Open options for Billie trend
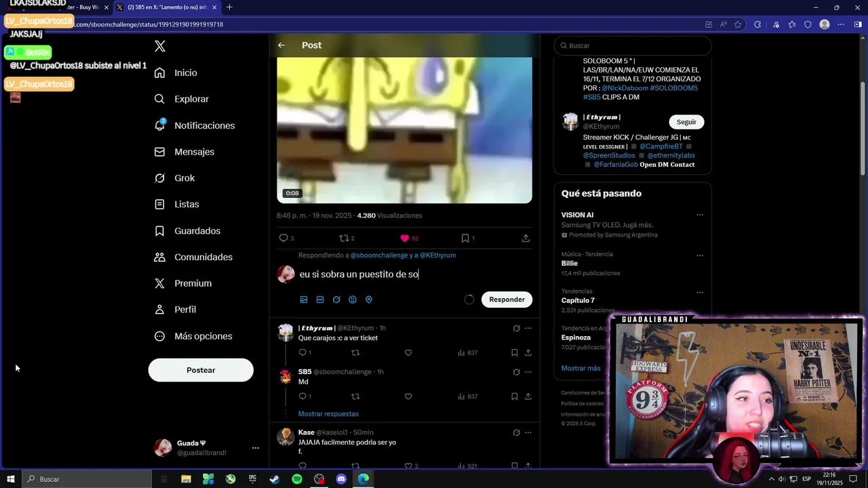The image size is (868, 488). pyautogui.click(x=700, y=254)
